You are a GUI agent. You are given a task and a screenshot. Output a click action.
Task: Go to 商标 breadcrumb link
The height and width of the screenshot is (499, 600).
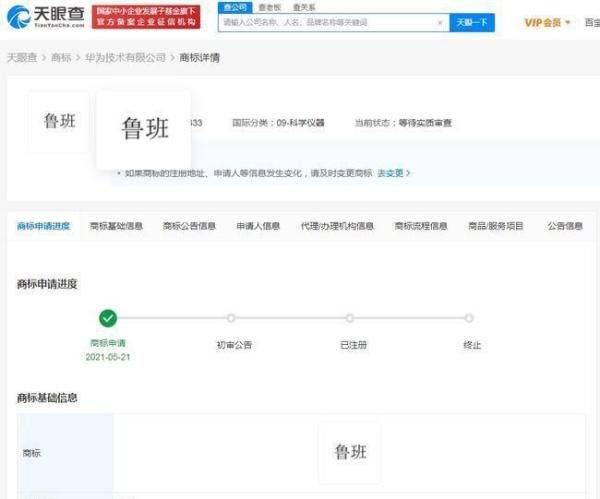61,58
